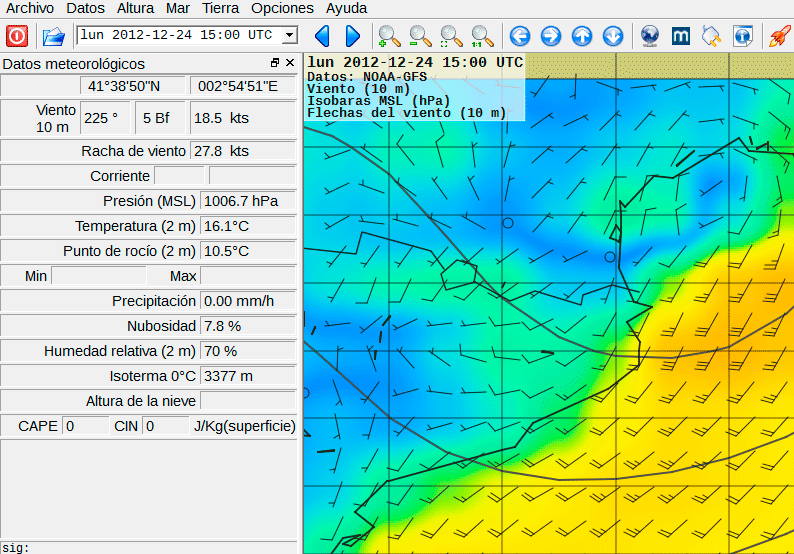Click the temperature value 16.1°C
This screenshot has width=794, height=554.
coord(248,226)
